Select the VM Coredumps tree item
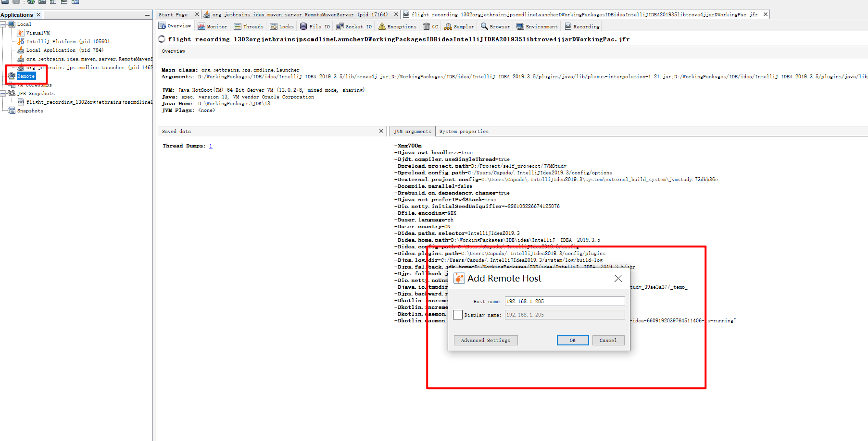The width and height of the screenshot is (868, 441). coord(35,85)
